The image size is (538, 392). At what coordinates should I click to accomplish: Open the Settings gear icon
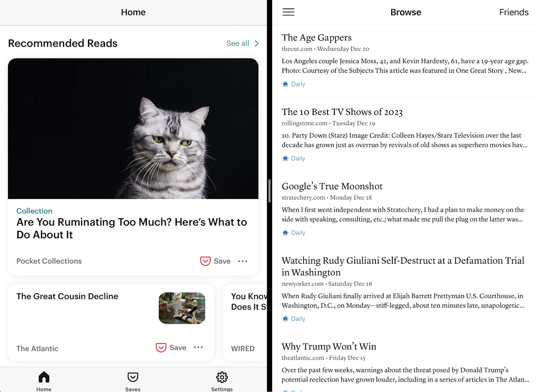pos(222,377)
